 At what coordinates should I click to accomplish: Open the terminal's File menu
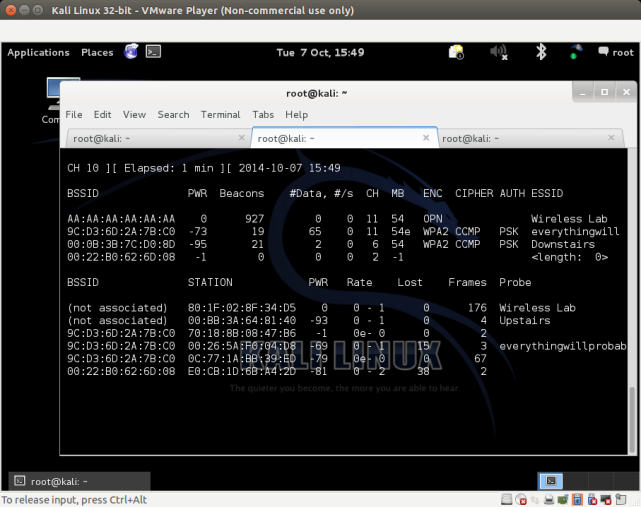pyautogui.click(x=74, y=115)
